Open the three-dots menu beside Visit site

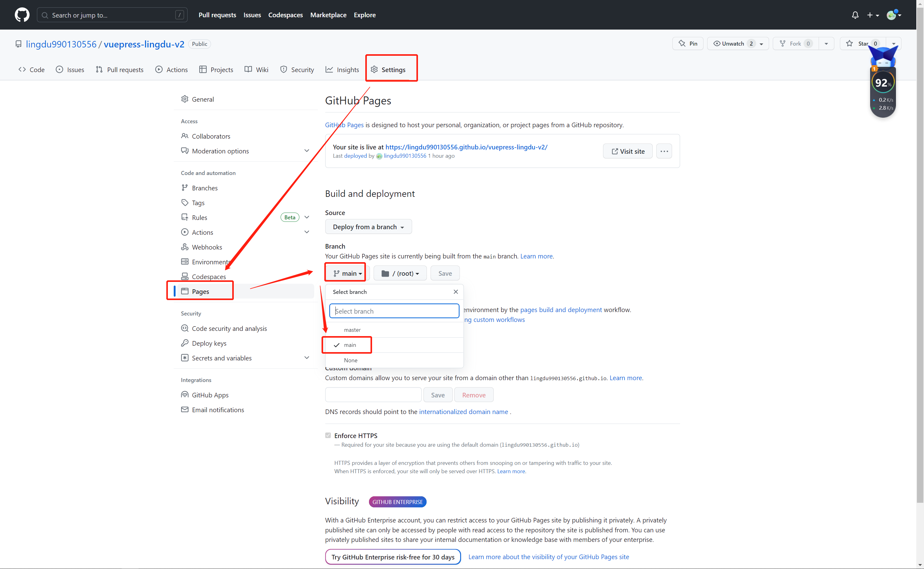point(664,151)
